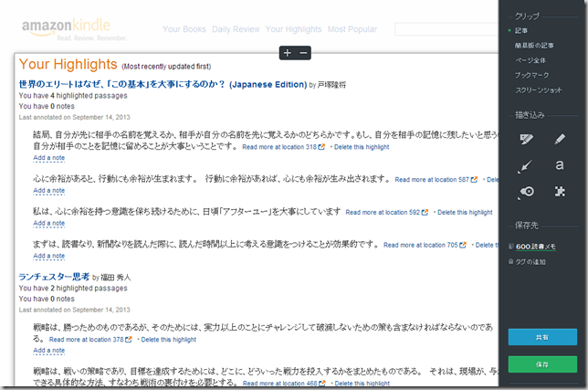Screen dimensions: 588x390
Task: Select the pen drawing tool
Action: (x=560, y=139)
